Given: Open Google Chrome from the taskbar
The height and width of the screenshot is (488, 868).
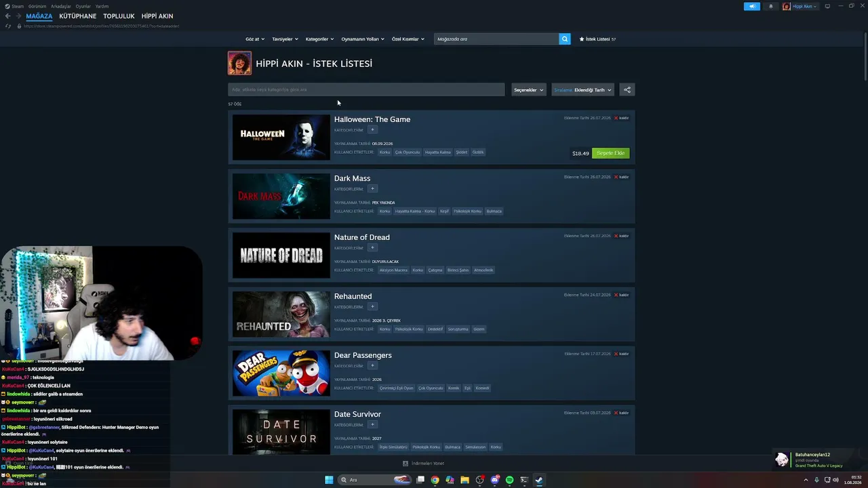Looking at the screenshot, I should pos(435,480).
